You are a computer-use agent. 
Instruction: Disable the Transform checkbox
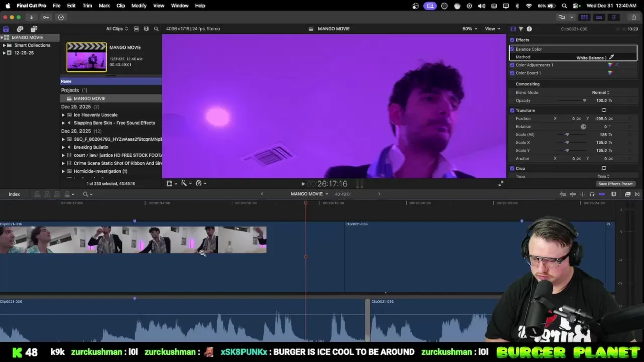point(512,110)
